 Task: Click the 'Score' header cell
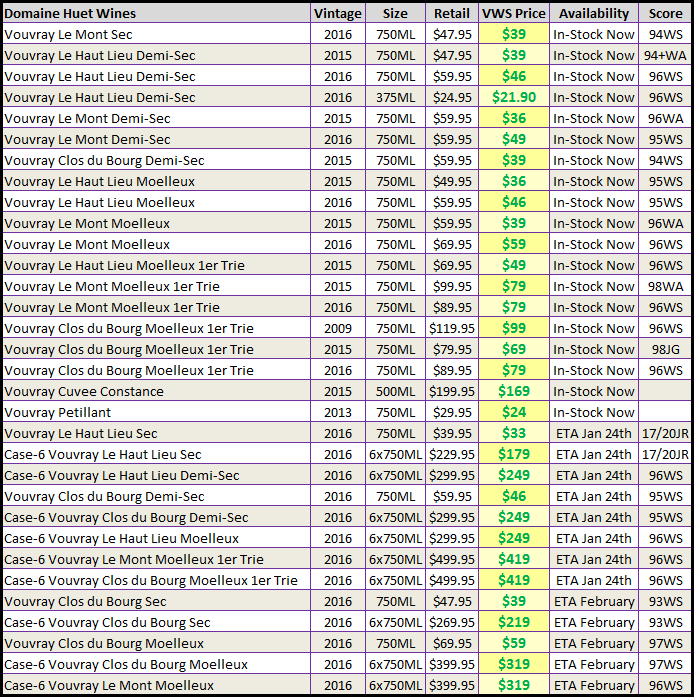tap(665, 13)
